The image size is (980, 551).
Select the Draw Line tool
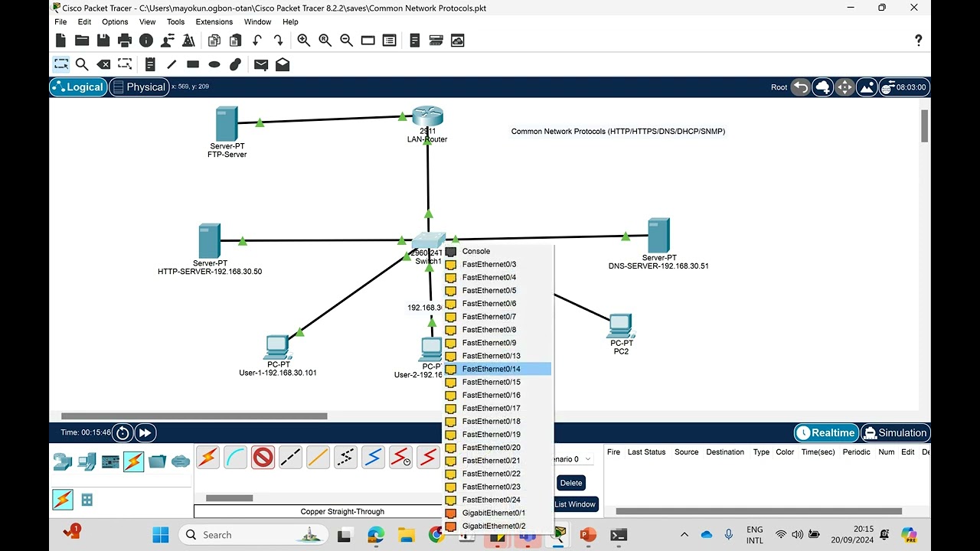(171, 65)
